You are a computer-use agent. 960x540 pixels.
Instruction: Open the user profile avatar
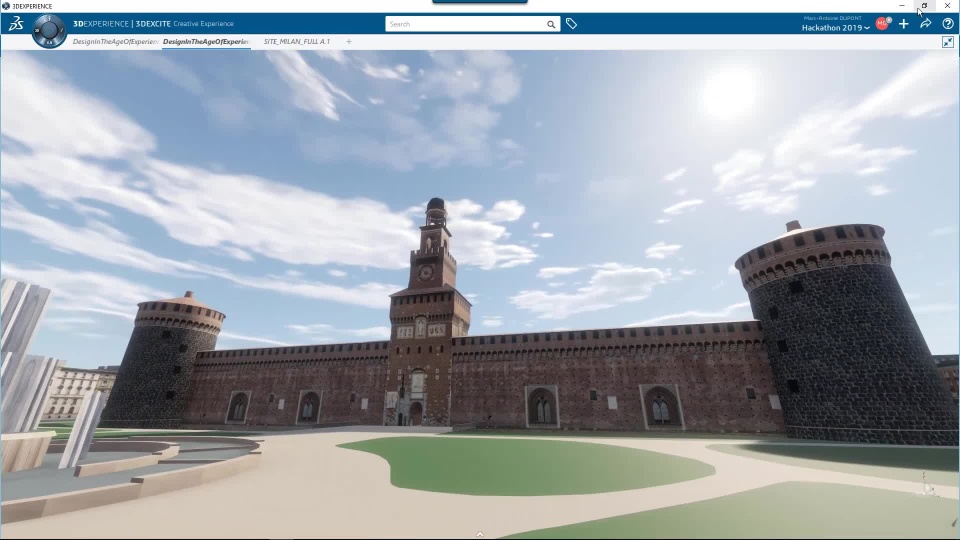882,24
